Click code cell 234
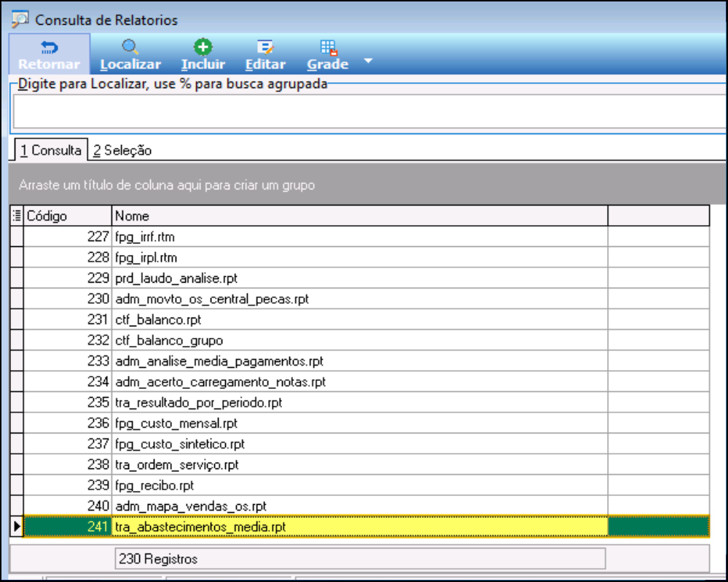The height and width of the screenshot is (582, 728). click(x=67, y=382)
